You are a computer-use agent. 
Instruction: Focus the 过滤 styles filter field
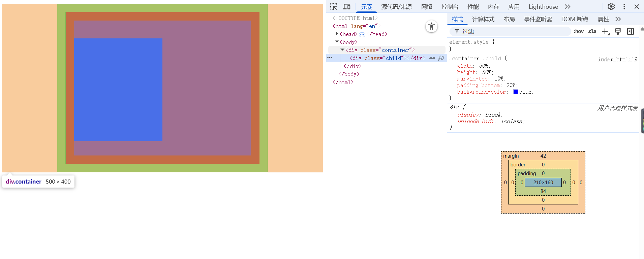[x=510, y=31]
